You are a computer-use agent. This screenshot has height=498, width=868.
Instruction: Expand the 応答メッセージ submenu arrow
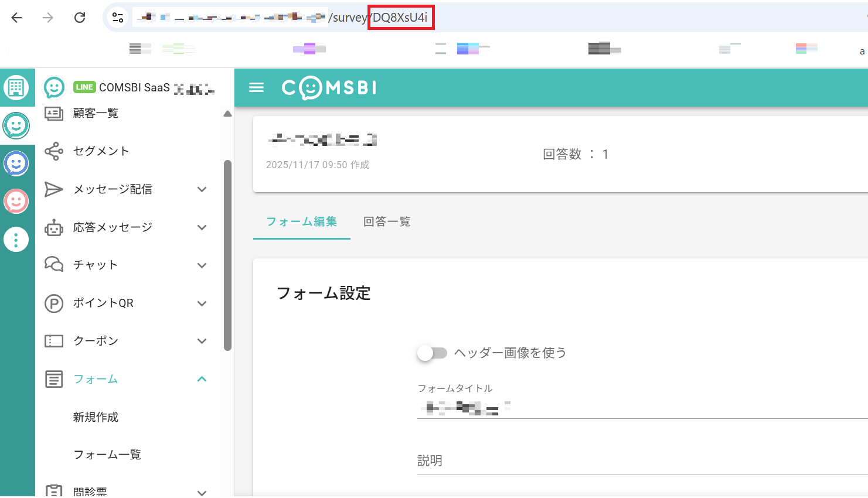[x=202, y=227]
